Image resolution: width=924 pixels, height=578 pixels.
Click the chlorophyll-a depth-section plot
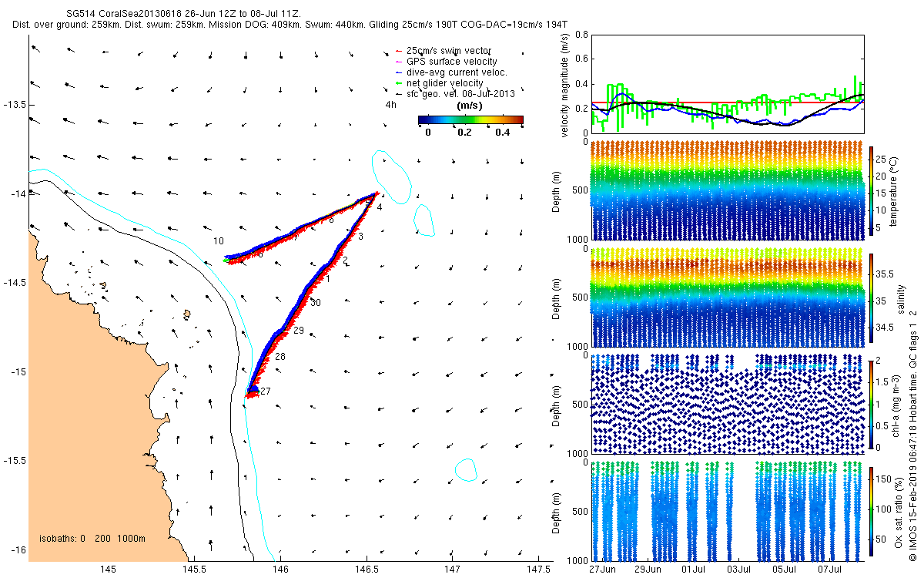tap(728, 403)
